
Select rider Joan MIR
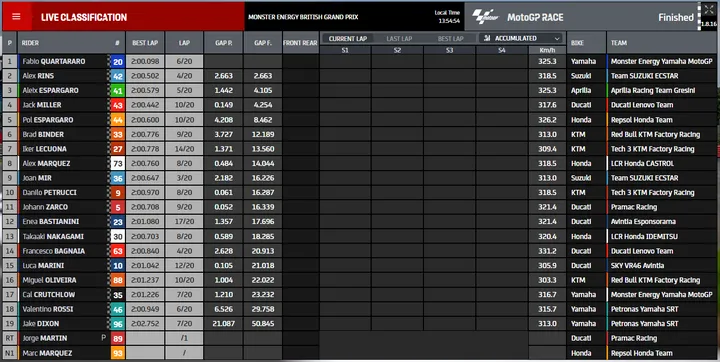click(37, 178)
